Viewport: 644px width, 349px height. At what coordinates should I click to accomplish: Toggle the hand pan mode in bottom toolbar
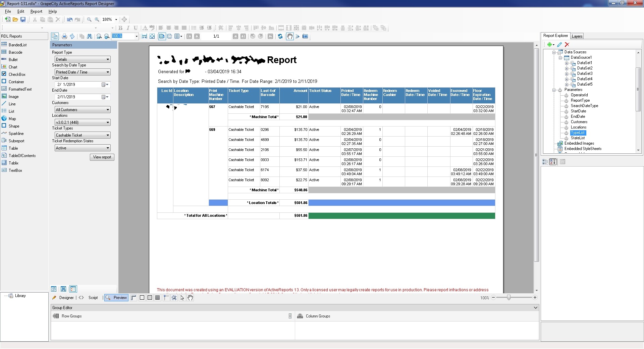point(190,298)
